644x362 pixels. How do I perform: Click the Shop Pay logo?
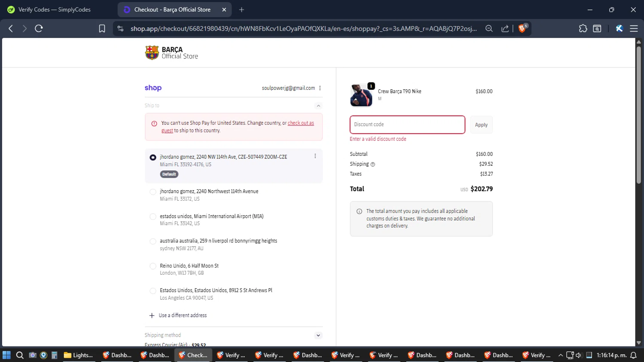(x=153, y=88)
